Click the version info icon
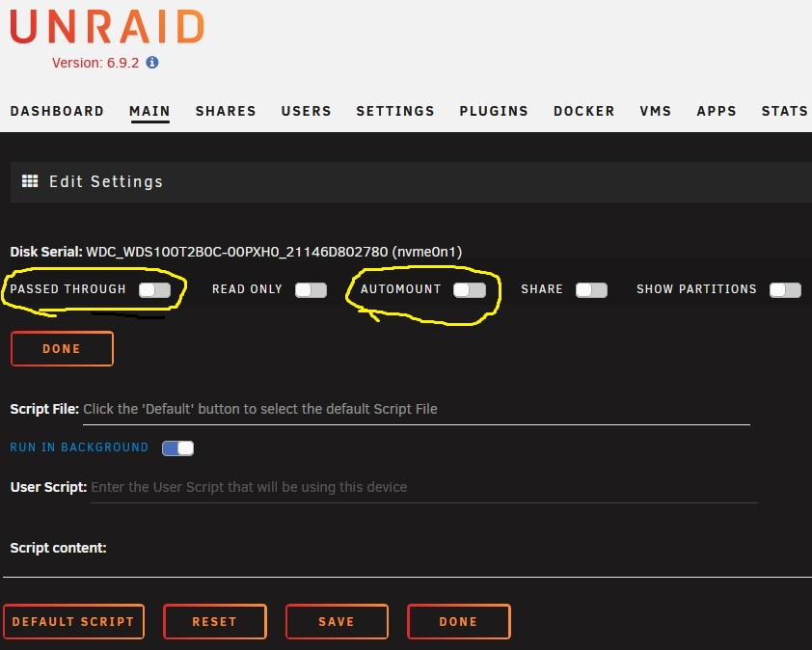Image resolution: width=812 pixels, height=650 pixels. 151,62
